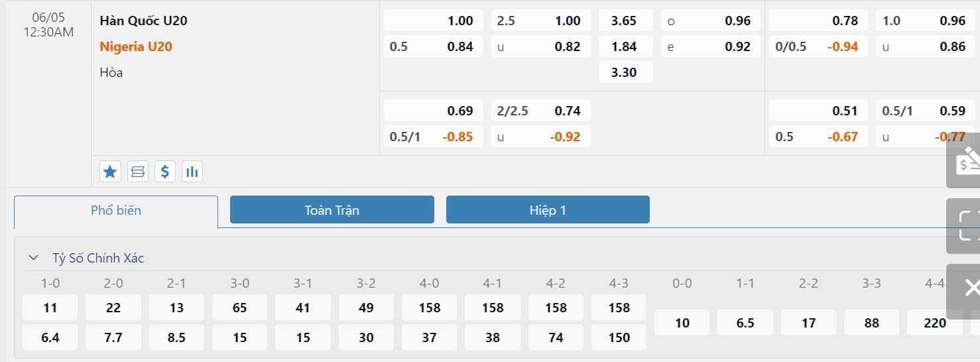Select odds 10 for 0-0 score
This screenshot has width=980, height=362.
[x=682, y=323]
